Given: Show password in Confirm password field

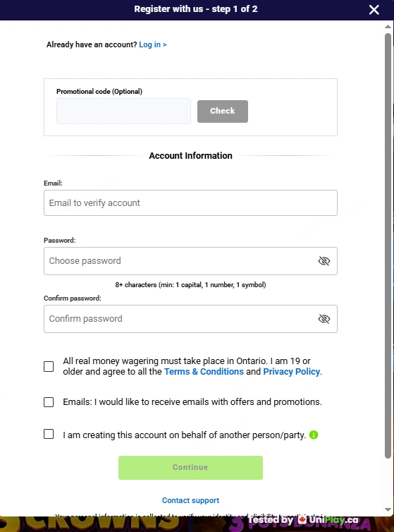Looking at the screenshot, I should pos(324,319).
